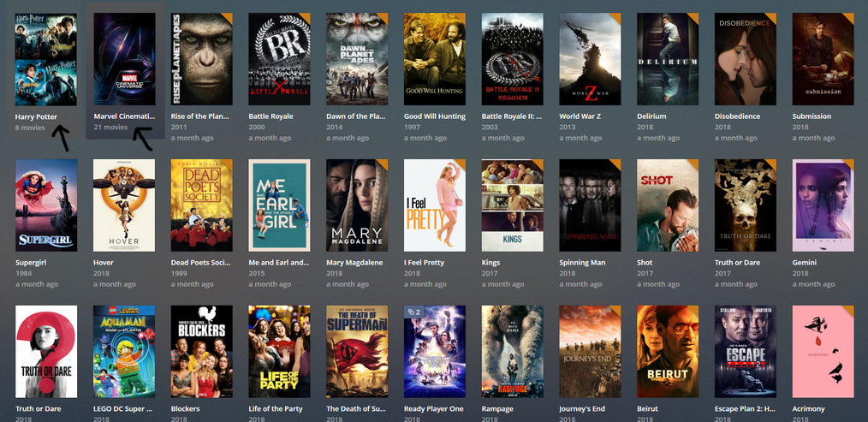Open the Gemini poster
868x422 pixels.
tap(823, 205)
